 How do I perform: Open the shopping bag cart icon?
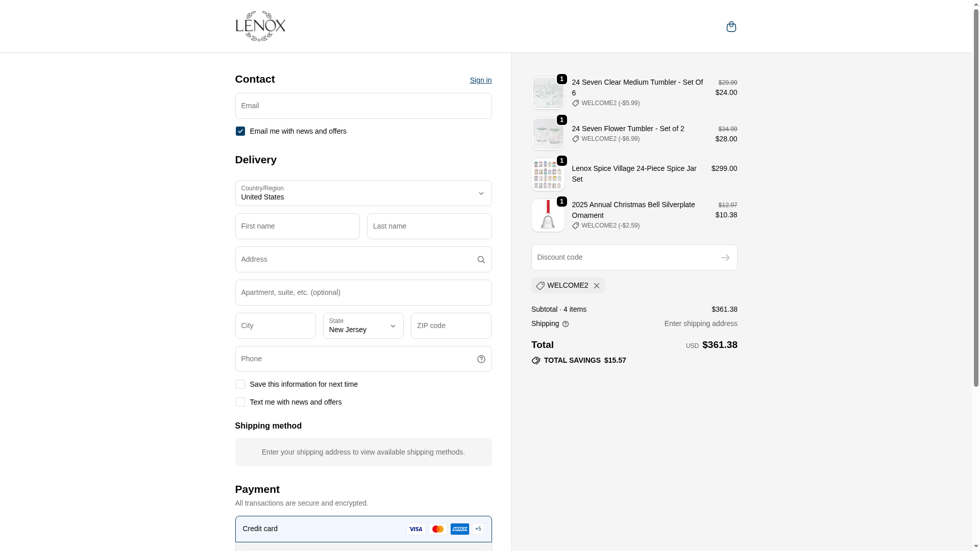tap(731, 27)
